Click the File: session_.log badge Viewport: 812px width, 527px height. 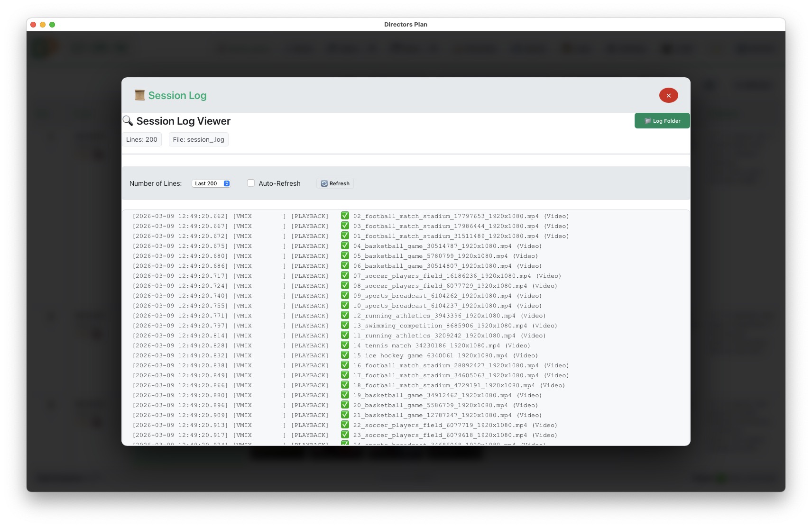pos(198,139)
